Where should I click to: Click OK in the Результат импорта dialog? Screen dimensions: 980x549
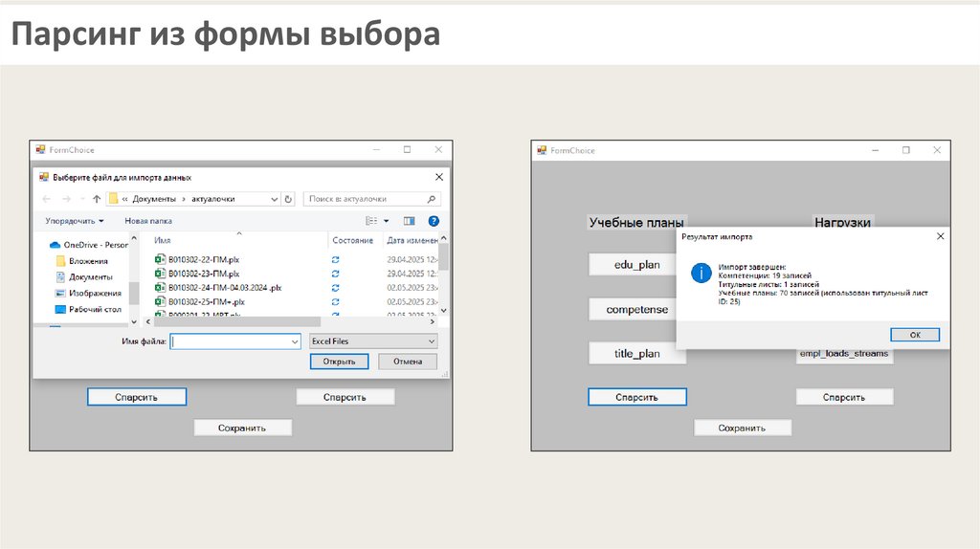coord(915,335)
